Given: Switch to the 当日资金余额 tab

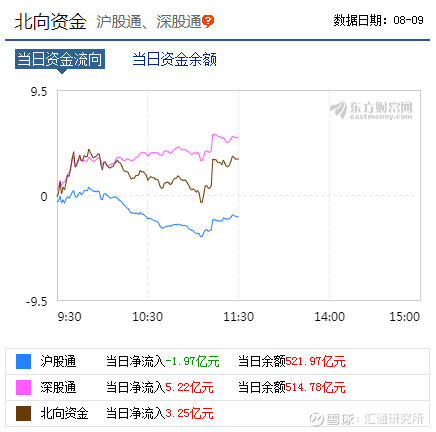Looking at the screenshot, I should [x=174, y=59].
